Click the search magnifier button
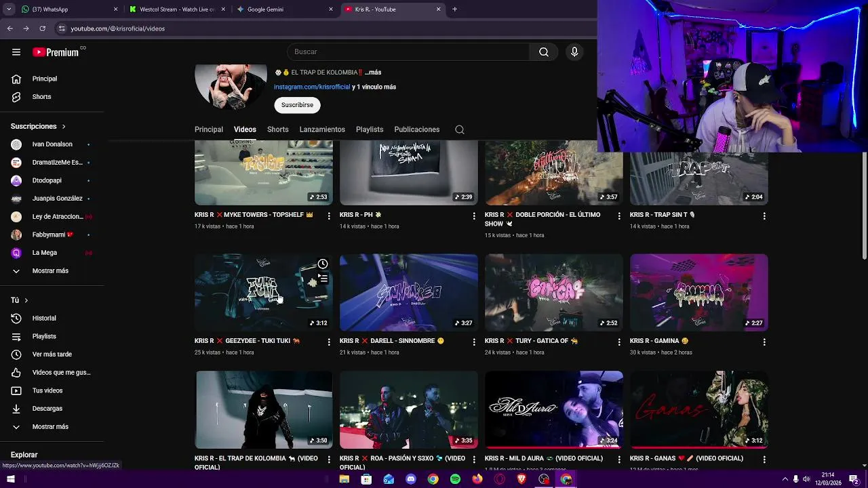This screenshot has width=868, height=488. [543, 52]
